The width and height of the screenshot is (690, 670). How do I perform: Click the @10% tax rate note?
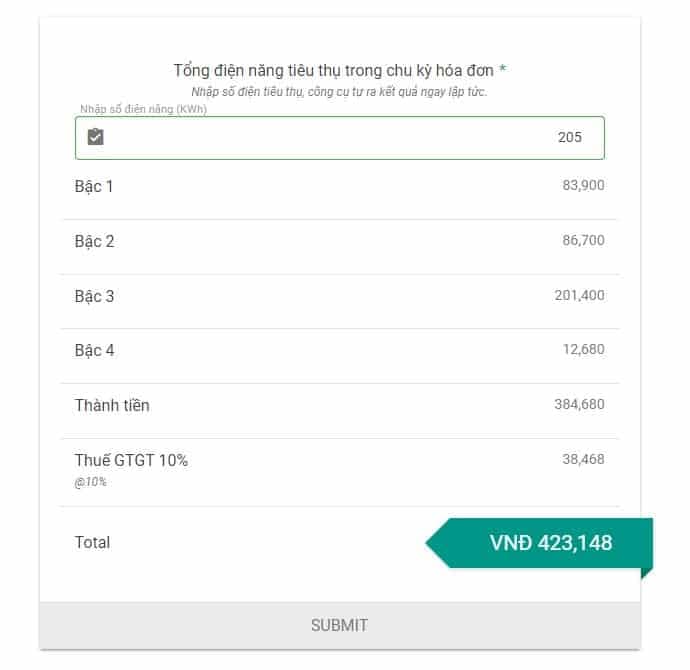pos(90,482)
